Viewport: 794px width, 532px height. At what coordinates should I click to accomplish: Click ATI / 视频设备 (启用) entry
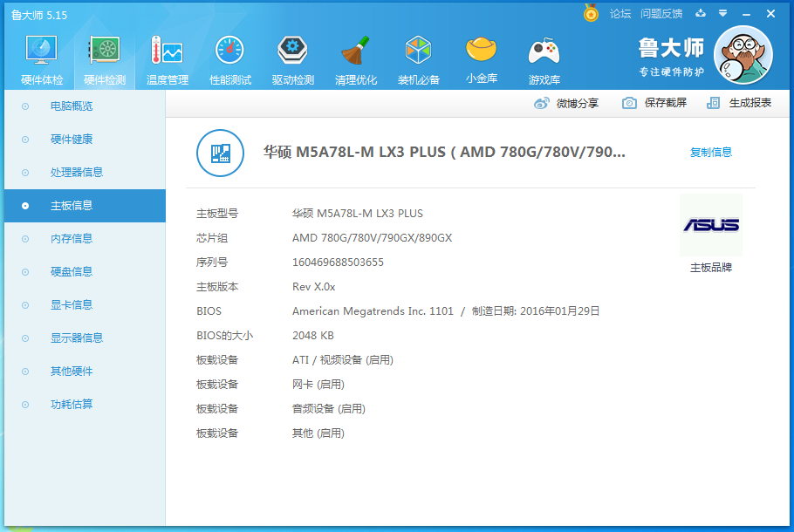pyautogui.click(x=343, y=360)
